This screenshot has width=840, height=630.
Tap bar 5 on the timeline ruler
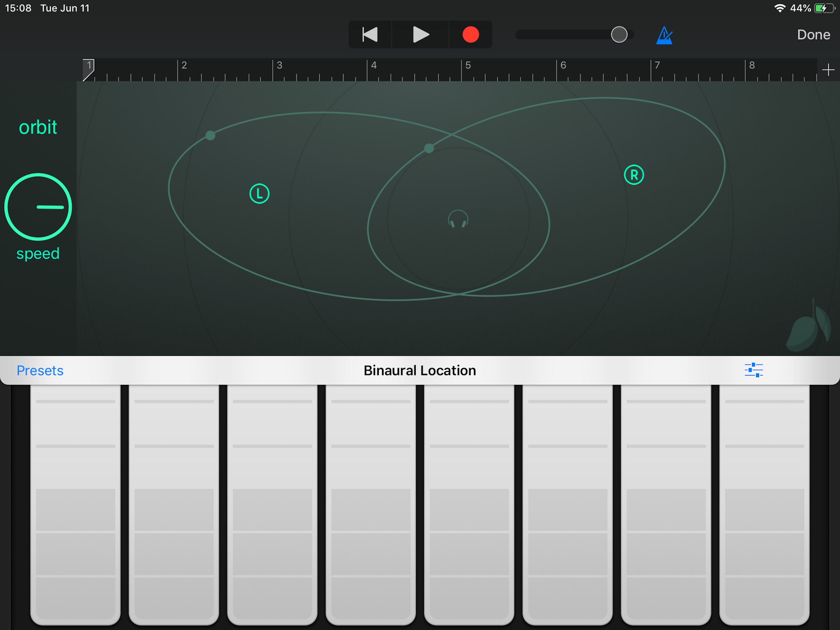click(x=468, y=66)
